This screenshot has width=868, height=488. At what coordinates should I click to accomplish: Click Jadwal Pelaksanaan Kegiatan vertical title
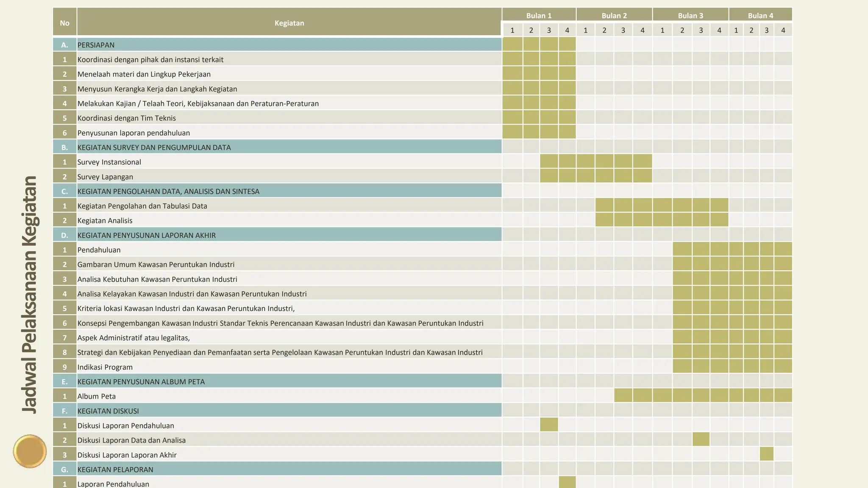click(x=30, y=294)
